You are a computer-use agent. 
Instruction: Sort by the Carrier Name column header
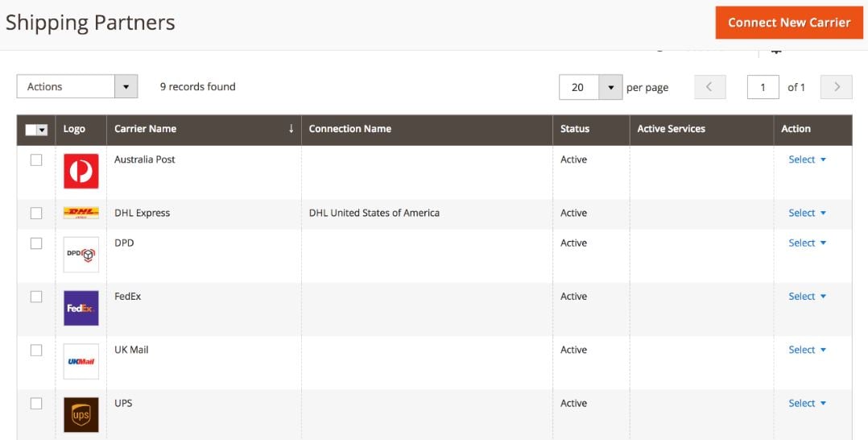[x=204, y=129]
